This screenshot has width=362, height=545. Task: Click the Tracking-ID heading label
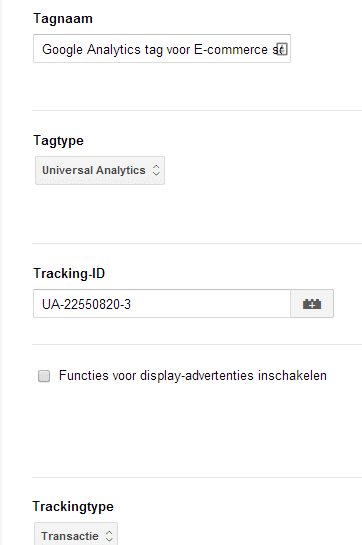pyautogui.click(x=69, y=274)
